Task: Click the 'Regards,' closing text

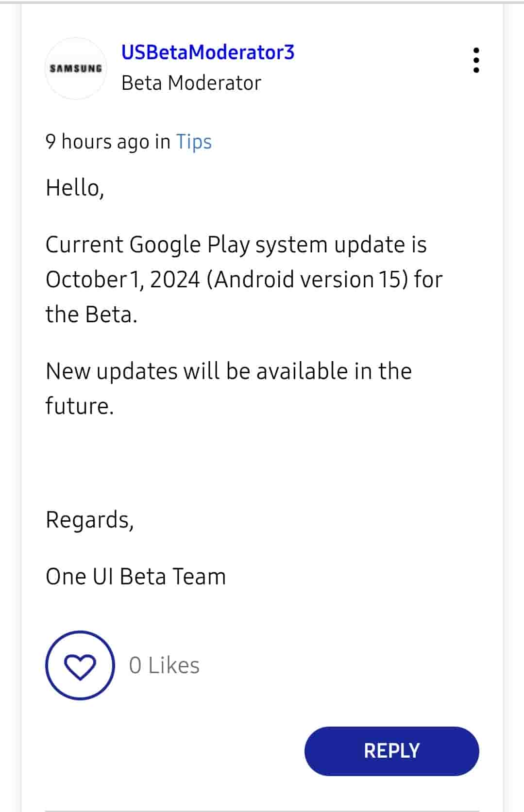Action: (x=89, y=520)
